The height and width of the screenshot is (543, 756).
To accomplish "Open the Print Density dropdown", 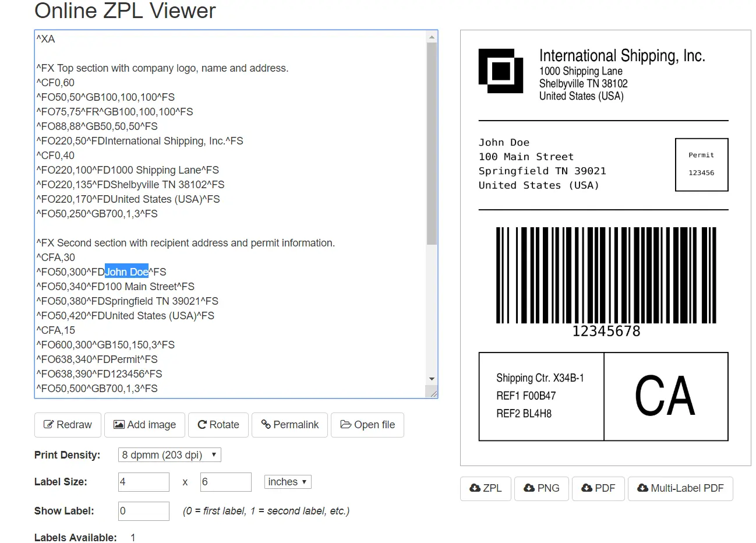I will (169, 455).
